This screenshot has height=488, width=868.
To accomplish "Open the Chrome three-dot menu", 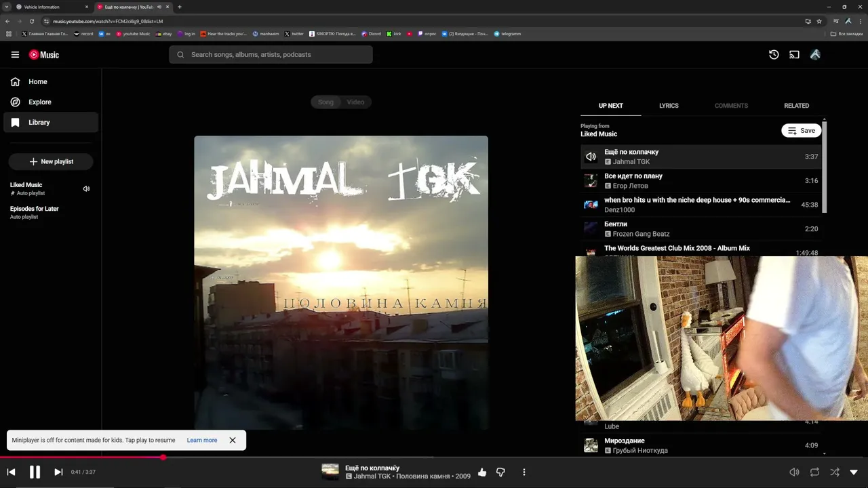I will pos(861,21).
